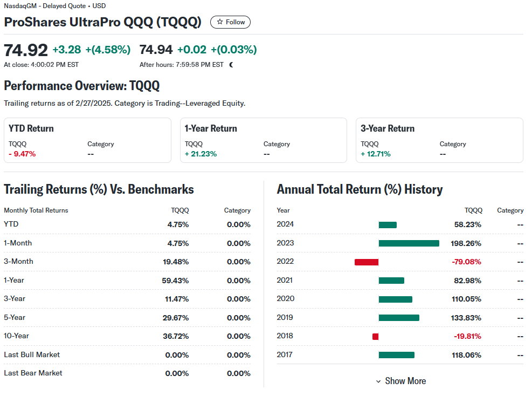Click the after-hours moon icon

pyautogui.click(x=231, y=65)
